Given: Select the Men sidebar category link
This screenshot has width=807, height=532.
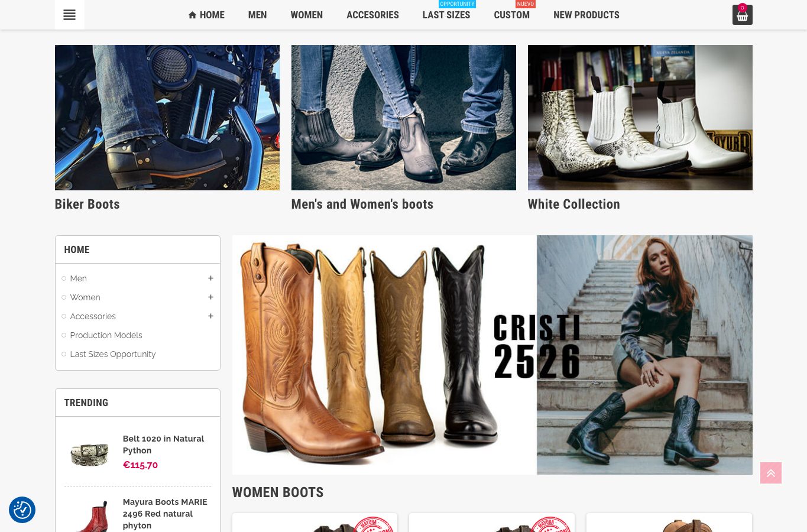Looking at the screenshot, I should pyautogui.click(x=78, y=278).
